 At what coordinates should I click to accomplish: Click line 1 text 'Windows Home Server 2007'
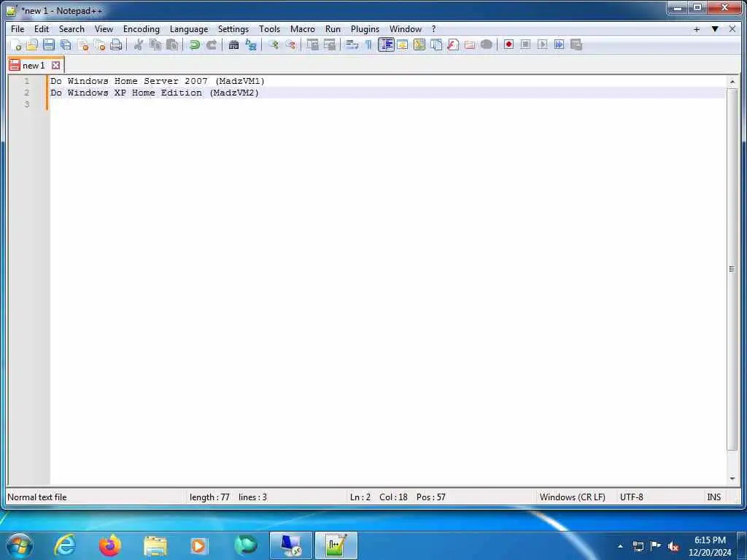pos(137,81)
